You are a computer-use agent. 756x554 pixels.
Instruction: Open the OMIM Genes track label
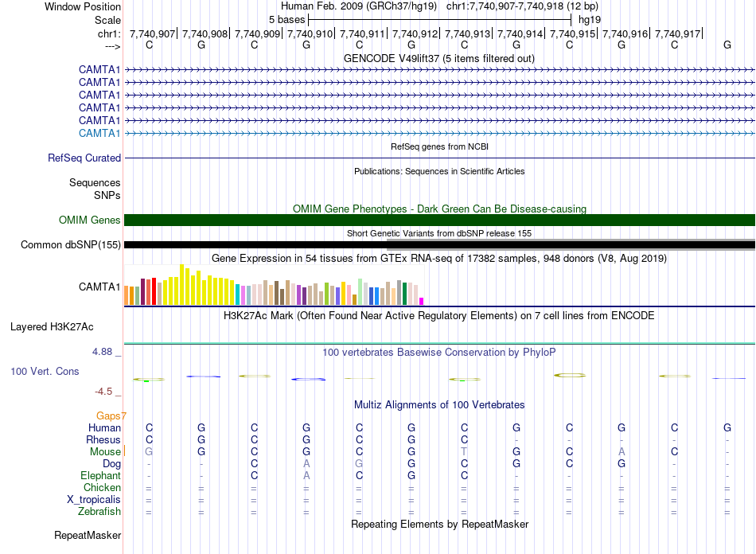(x=90, y=220)
